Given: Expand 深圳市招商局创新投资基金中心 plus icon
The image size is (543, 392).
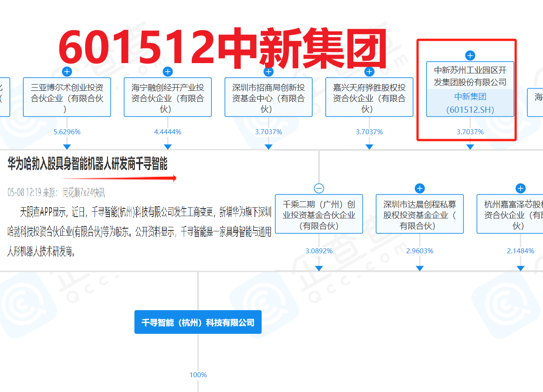Looking at the screenshot, I should coord(268,72).
